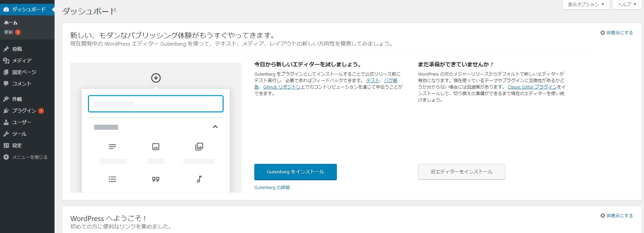Click the ユーザー person icon
The image size is (644, 233).
[x=6, y=122]
